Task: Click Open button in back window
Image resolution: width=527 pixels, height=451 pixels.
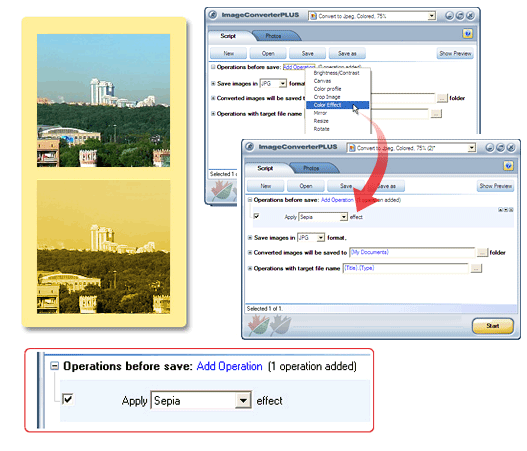Action: tap(268, 53)
